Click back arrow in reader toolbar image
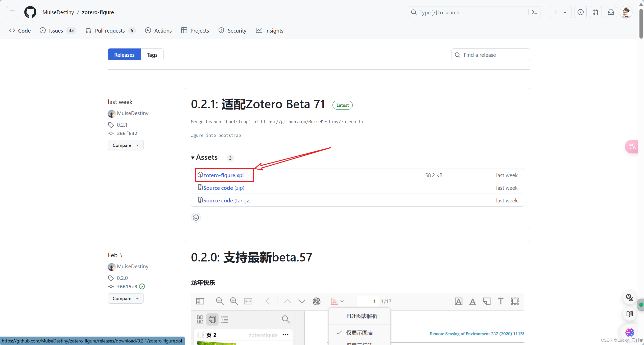 268,301
